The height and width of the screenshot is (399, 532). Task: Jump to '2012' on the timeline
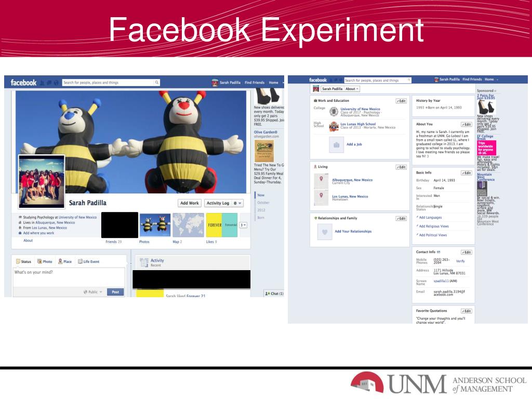261,210
